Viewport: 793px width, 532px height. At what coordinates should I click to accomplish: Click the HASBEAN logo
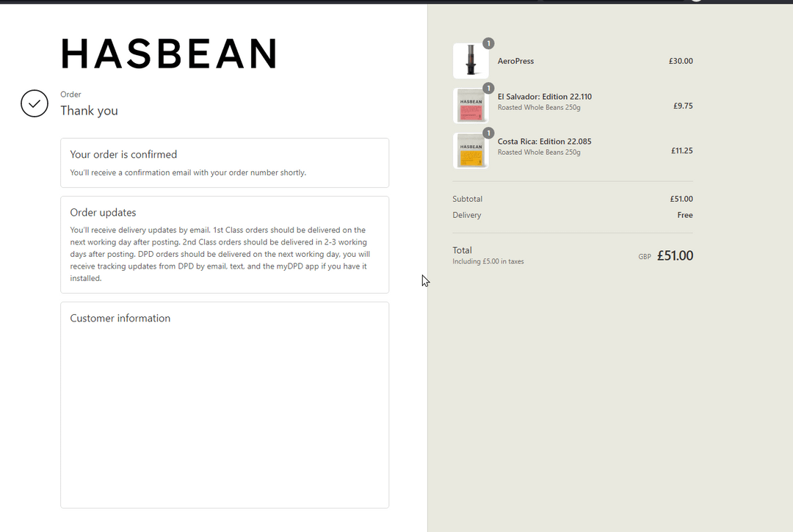point(169,54)
